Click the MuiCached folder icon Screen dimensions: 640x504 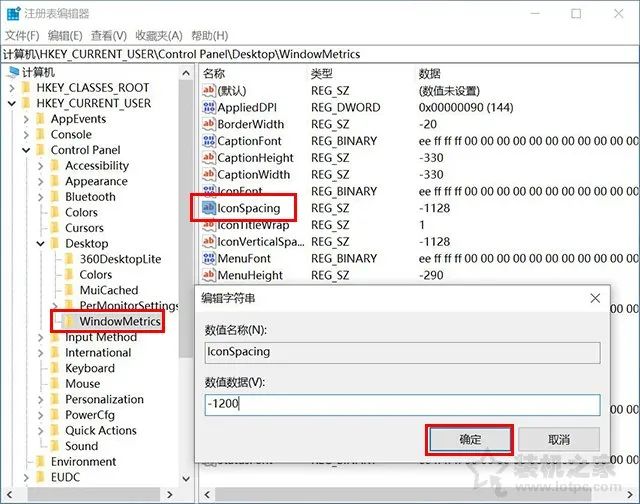pyautogui.click(x=69, y=290)
